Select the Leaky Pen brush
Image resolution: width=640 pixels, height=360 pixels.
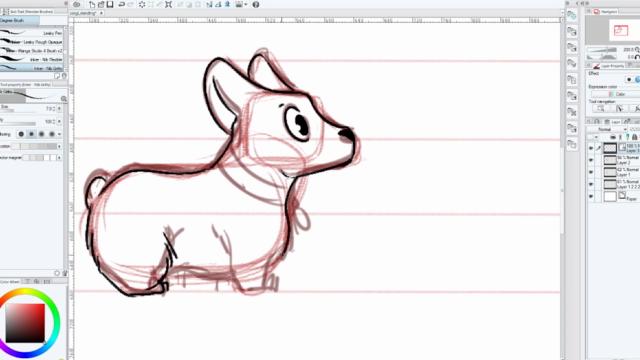32,33
